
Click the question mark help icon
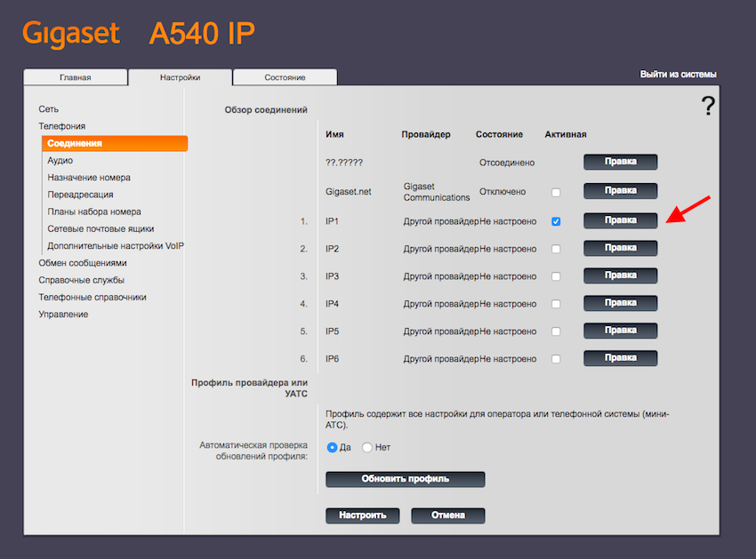pyautogui.click(x=708, y=107)
